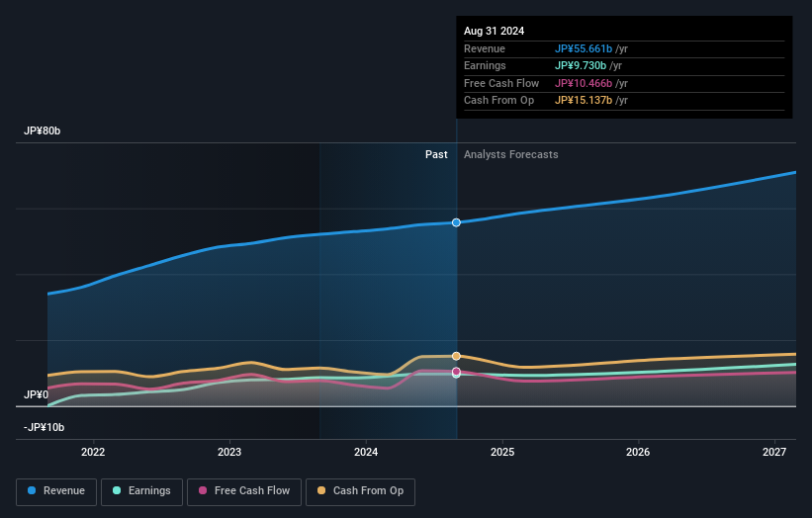Click the Revenue row label in the tooltip
This screenshot has height=518, width=812.
[x=485, y=48]
